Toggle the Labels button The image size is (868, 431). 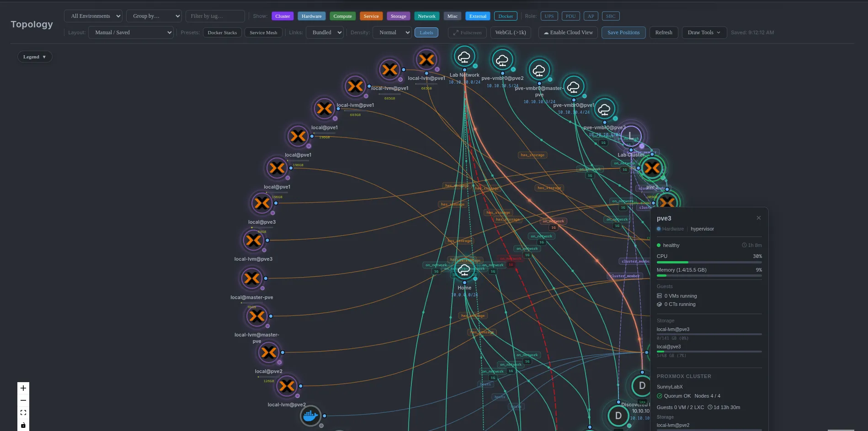(426, 32)
